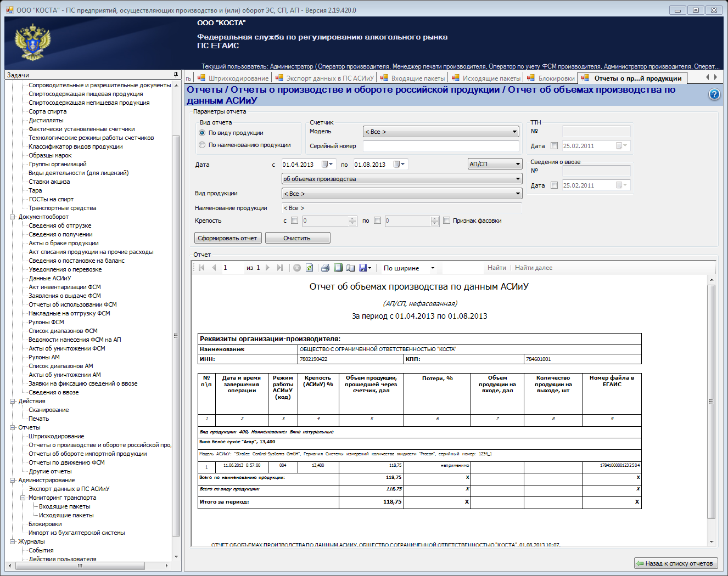Image resolution: width=728 pixels, height=576 pixels.
Task: Select 'По наименованию продукции' option
Action: [x=202, y=145]
